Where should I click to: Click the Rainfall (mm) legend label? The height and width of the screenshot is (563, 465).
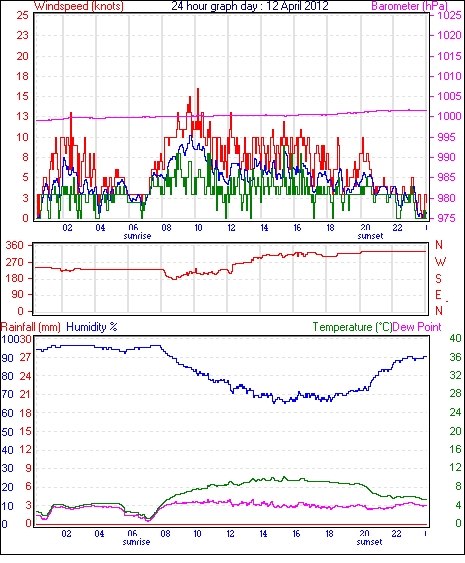(x=31, y=327)
